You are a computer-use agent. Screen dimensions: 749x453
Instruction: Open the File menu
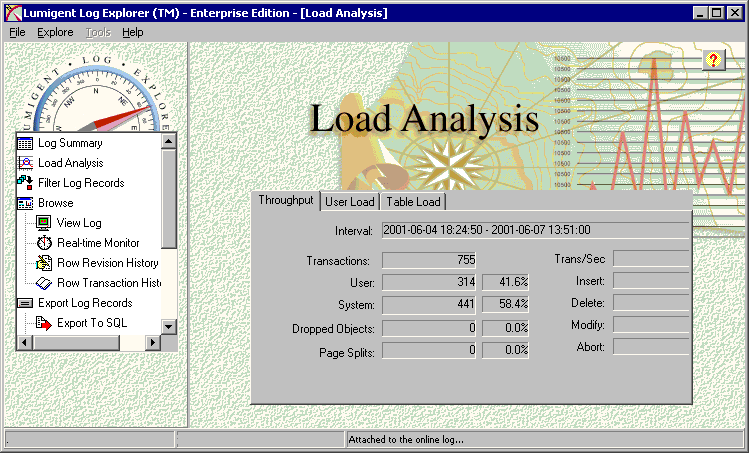[x=17, y=32]
